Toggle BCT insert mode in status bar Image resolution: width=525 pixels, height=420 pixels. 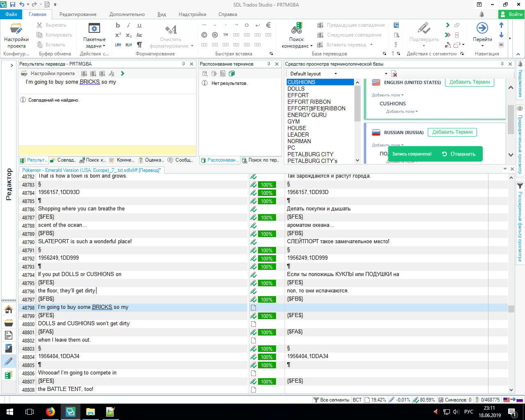(357, 400)
